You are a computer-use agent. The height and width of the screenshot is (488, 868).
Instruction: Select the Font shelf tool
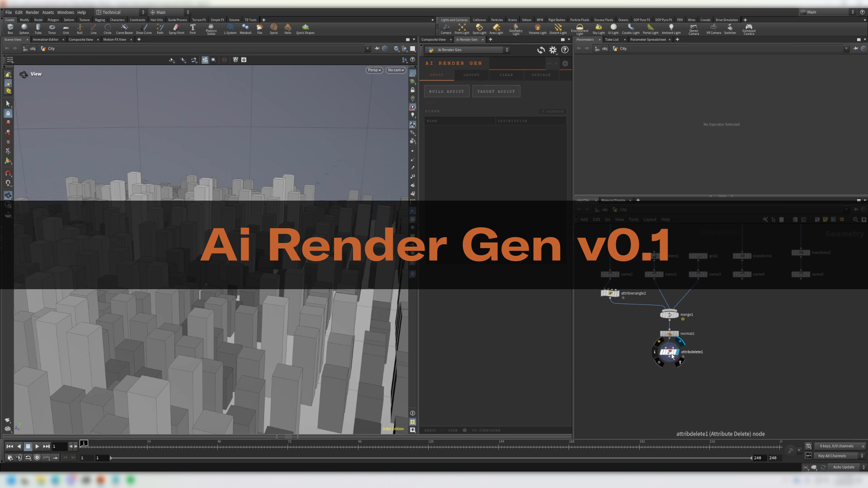[x=193, y=29]
